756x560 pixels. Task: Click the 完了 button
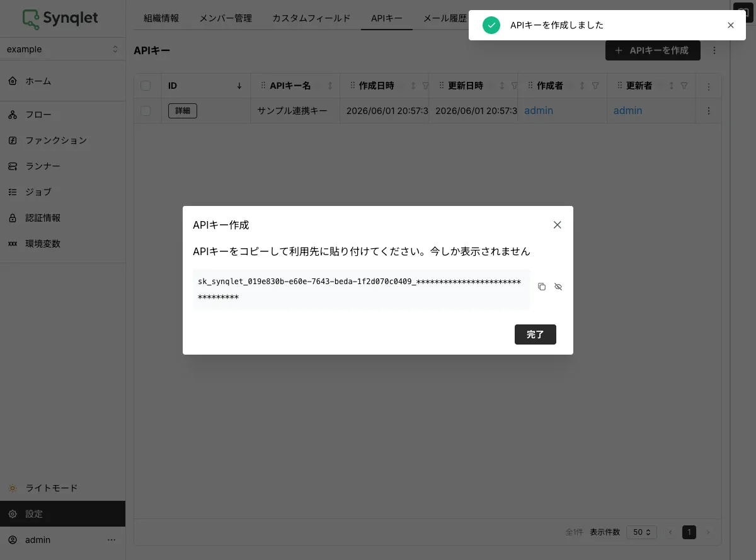[x=535, y=334]
